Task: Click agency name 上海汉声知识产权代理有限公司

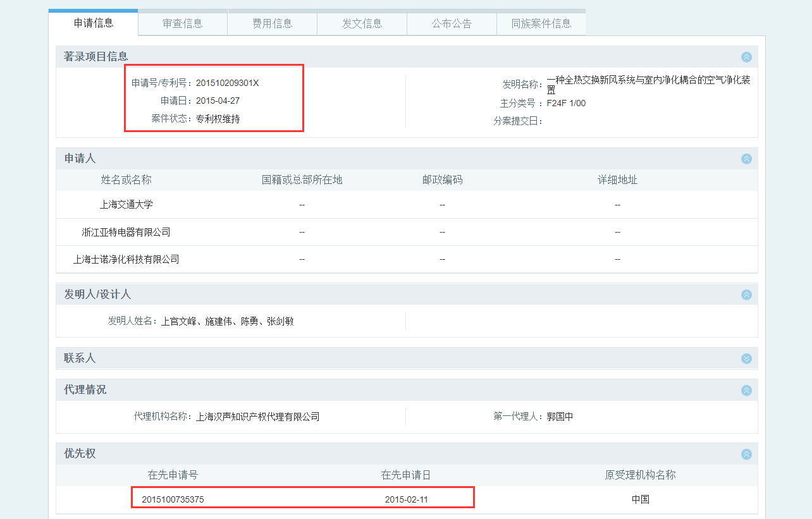Action: point(257,417)
